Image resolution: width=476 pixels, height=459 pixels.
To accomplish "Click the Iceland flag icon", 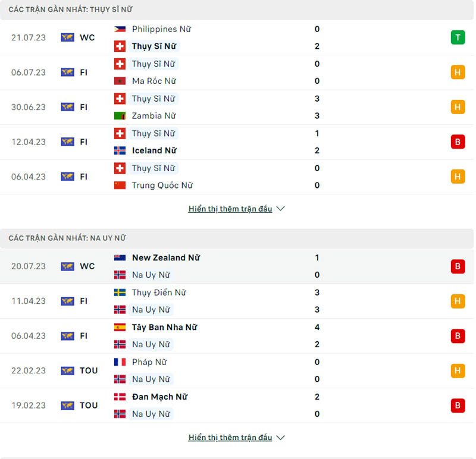I will click(120, 150).
